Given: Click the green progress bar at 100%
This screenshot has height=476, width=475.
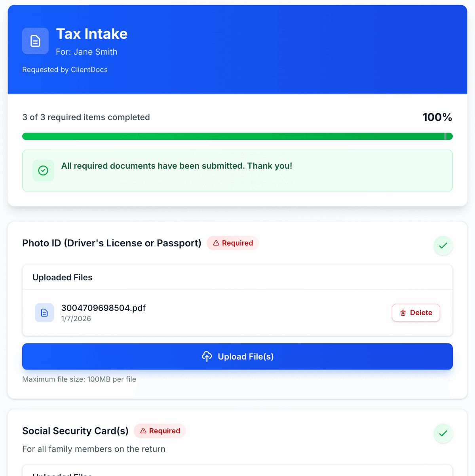Looking at the screenshot, I should pos(237,136).
